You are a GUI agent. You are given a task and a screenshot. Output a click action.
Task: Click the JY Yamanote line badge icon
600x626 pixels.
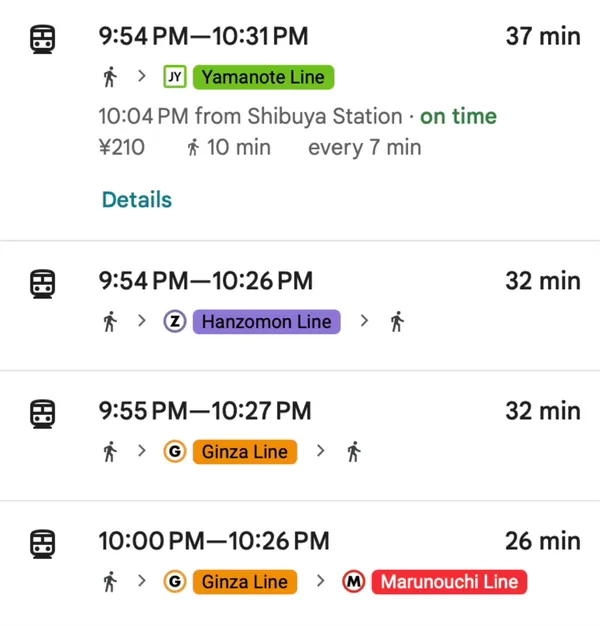point(175,77)
